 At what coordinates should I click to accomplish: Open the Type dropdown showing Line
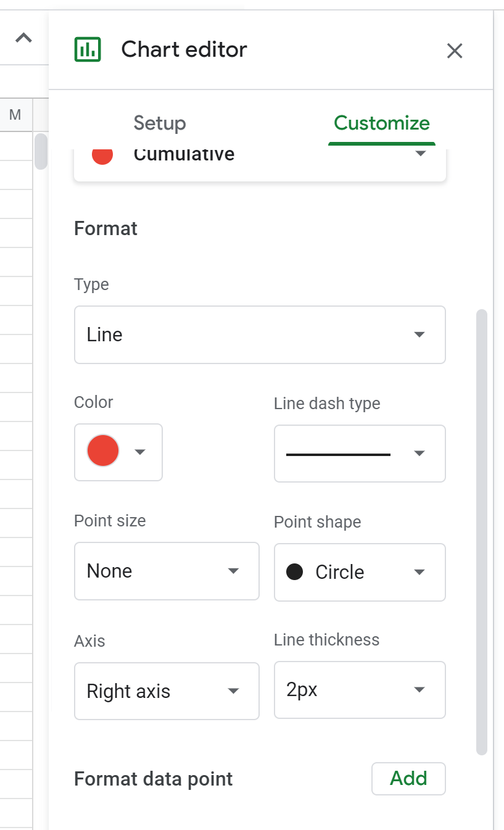(x=260, y=335)
